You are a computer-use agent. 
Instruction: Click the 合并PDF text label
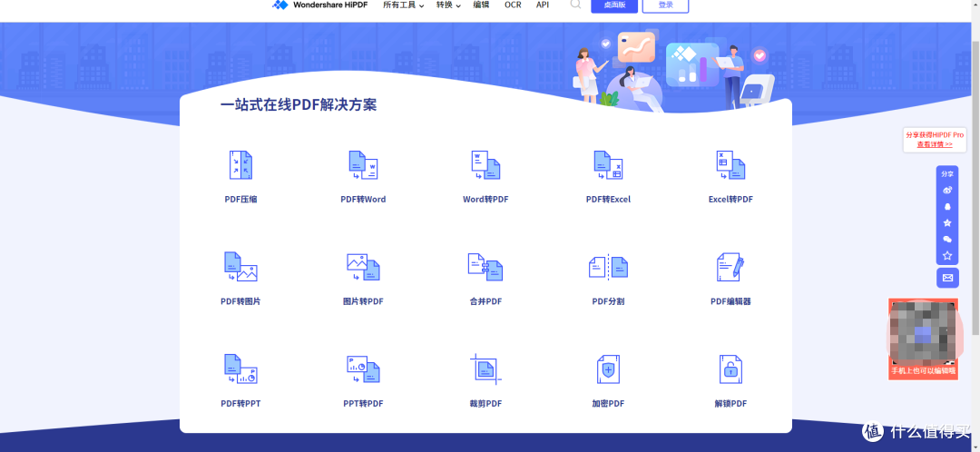[x=485, y=301]
